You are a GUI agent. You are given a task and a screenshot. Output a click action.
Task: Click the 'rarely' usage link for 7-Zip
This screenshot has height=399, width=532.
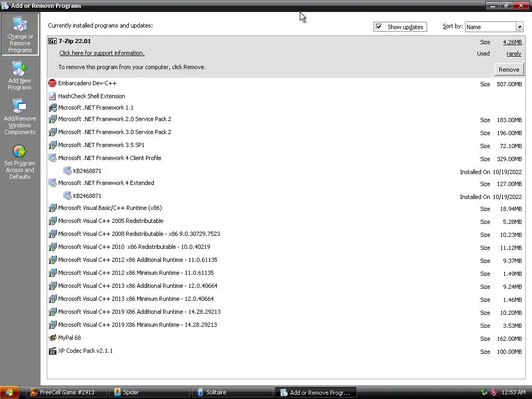(514, 54)
